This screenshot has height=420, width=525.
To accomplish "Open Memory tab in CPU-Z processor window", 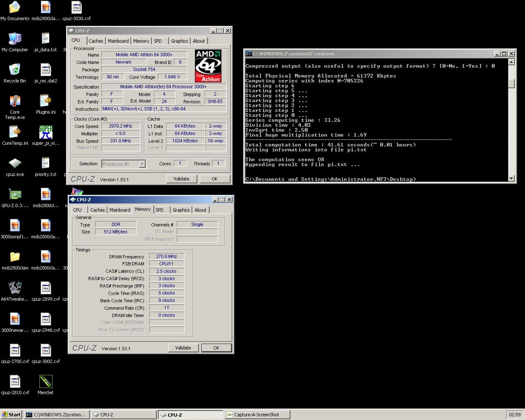I will point(141,41).
